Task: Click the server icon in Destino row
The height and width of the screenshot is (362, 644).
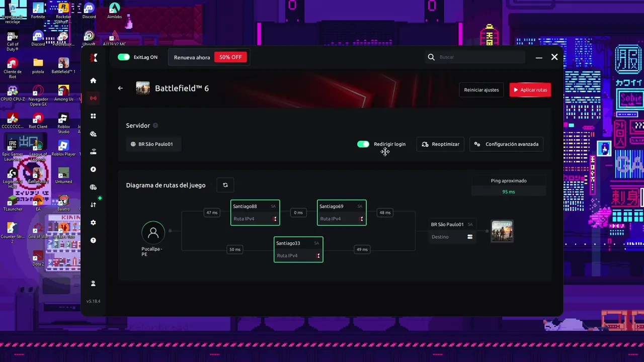Action: [470, 237]
